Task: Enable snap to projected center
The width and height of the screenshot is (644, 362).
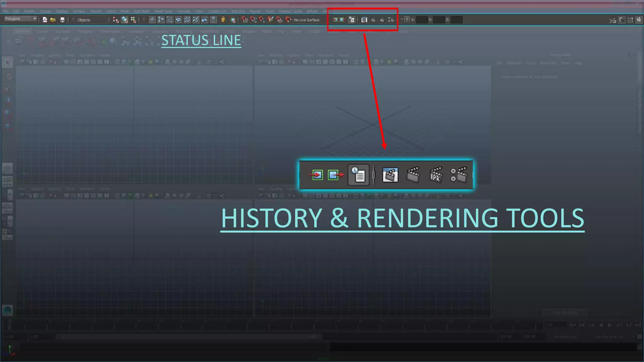Action: (x=271, y=20)
